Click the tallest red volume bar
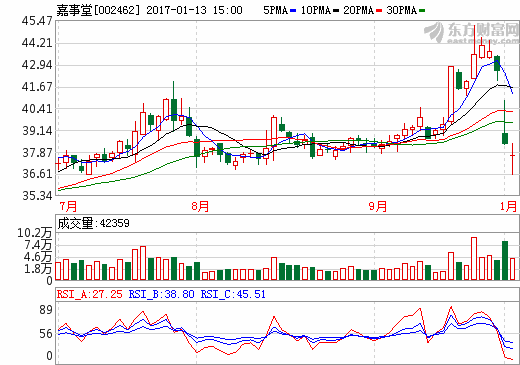Screen dimensions: 520x365 474,259
